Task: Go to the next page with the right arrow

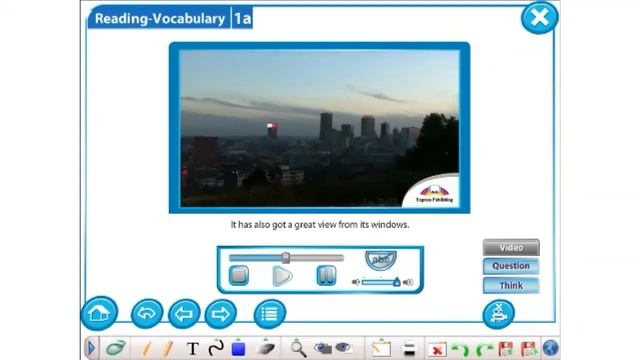Action: (x=220, y=313)
